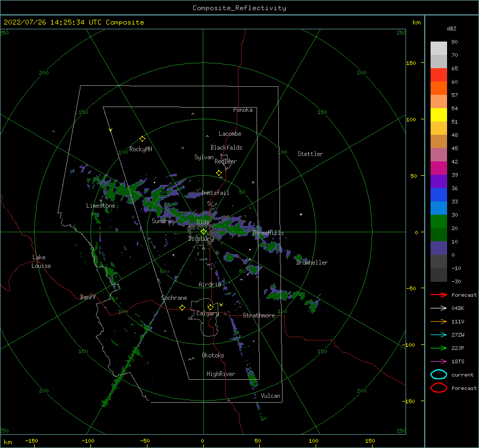Click the Calgary city label
The image size is (479, 448).
click(208, 313)
